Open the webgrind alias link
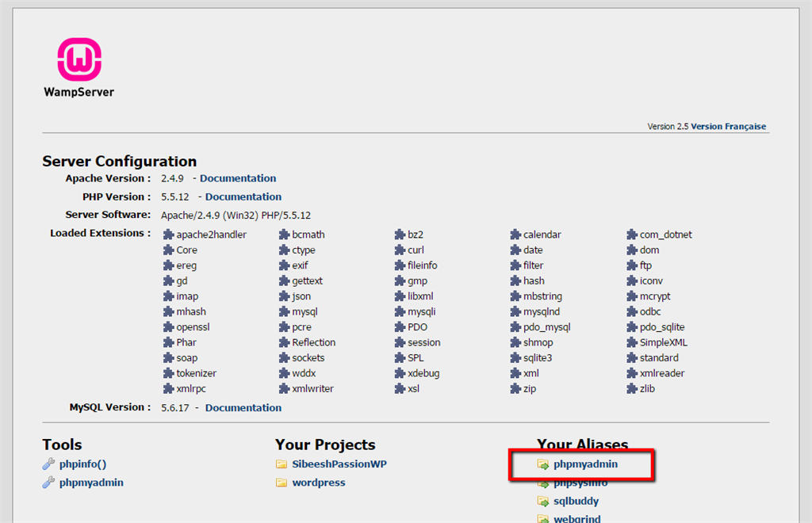 (x=577, y=518)
